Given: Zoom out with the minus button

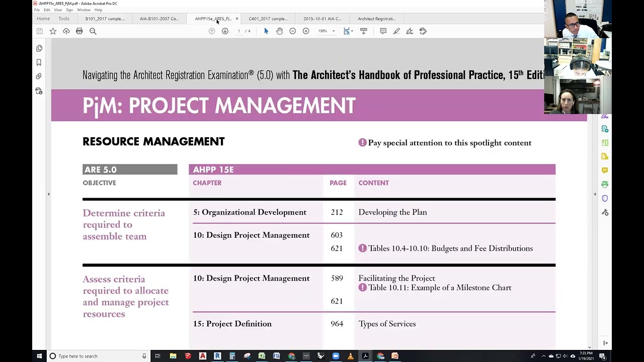Looking at the screenshot, I should [292, 31].
